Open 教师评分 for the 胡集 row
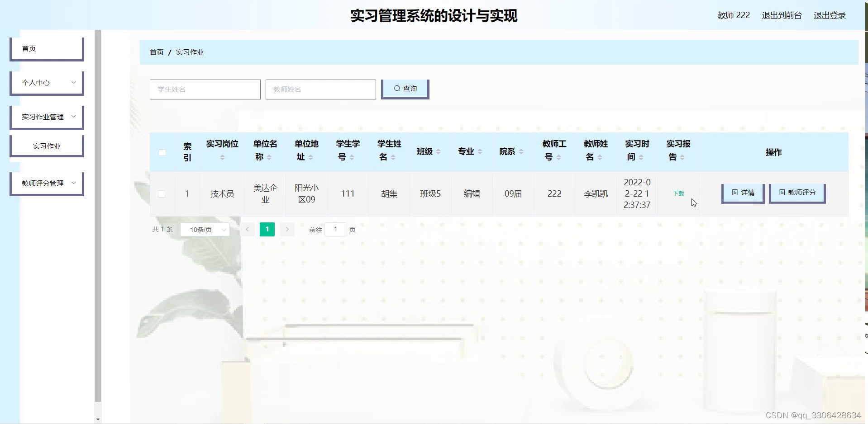Image resolution: width=868 pixels, height=424 pixels. [x=797, y=193]
